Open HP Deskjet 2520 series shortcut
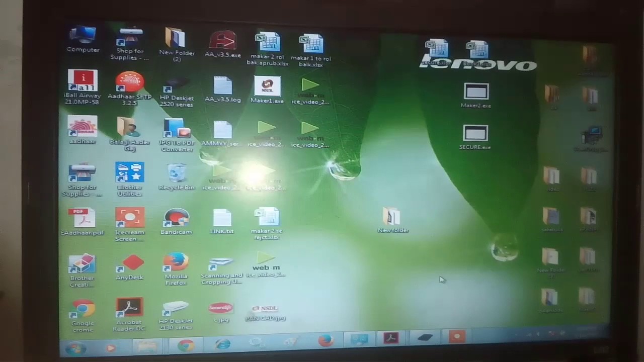 (176, 92)
